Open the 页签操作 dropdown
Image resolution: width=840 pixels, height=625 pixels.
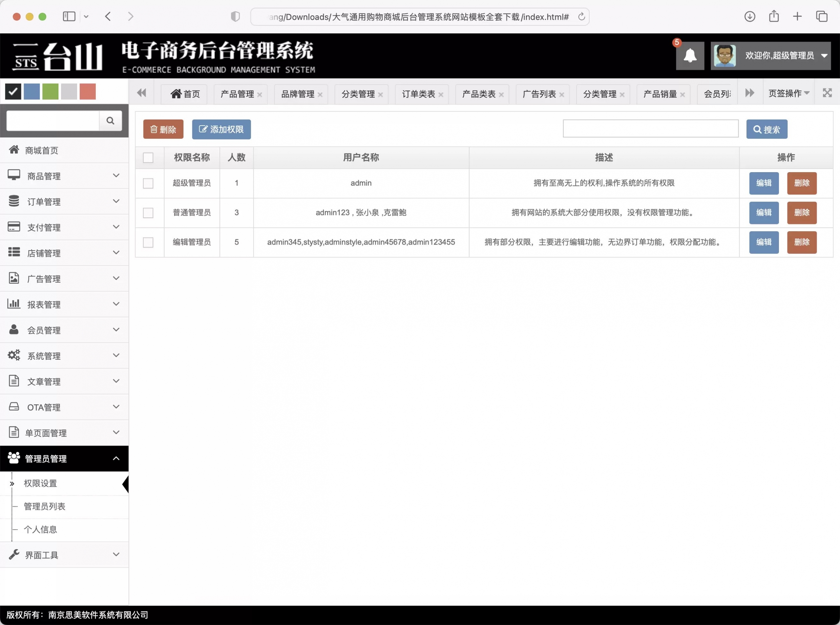(x=788, y=93)
